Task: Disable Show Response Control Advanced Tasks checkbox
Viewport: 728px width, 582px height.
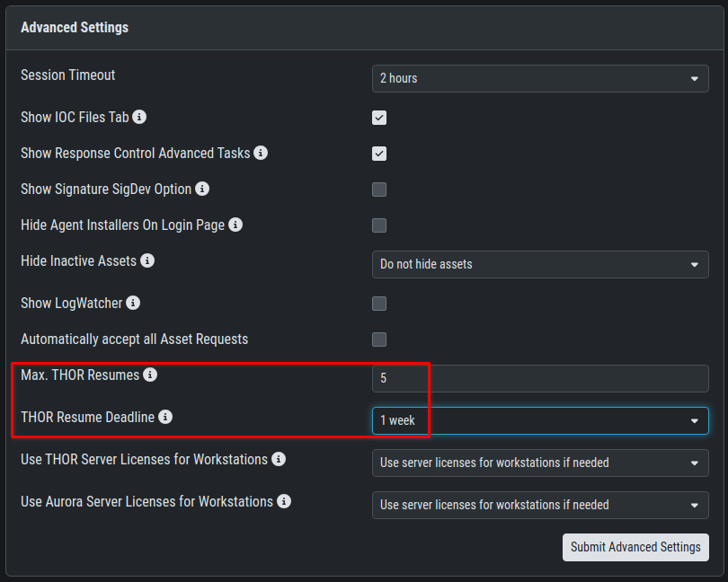Action: [x=379, y=154]
